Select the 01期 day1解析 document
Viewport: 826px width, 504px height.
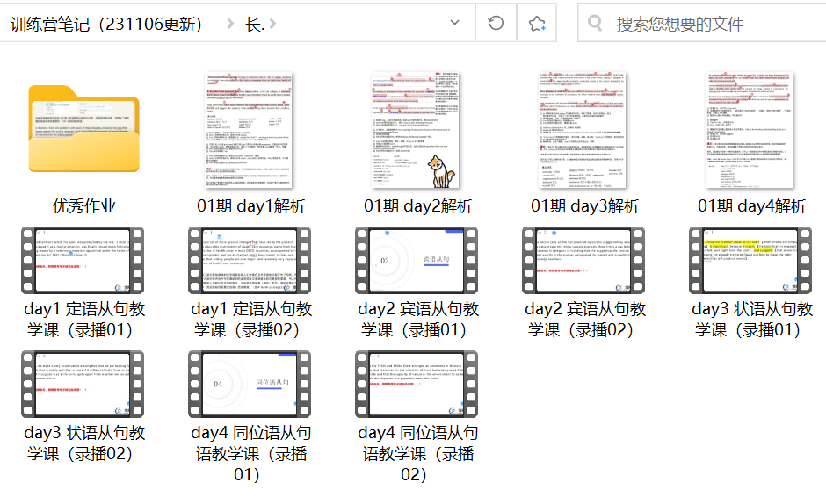click(x=250, y=130)
